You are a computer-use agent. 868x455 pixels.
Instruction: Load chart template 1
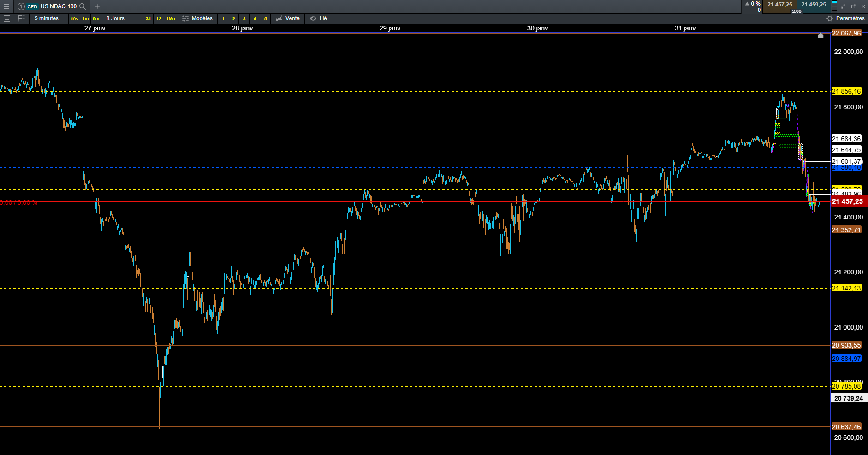click(x=223, y=19)
